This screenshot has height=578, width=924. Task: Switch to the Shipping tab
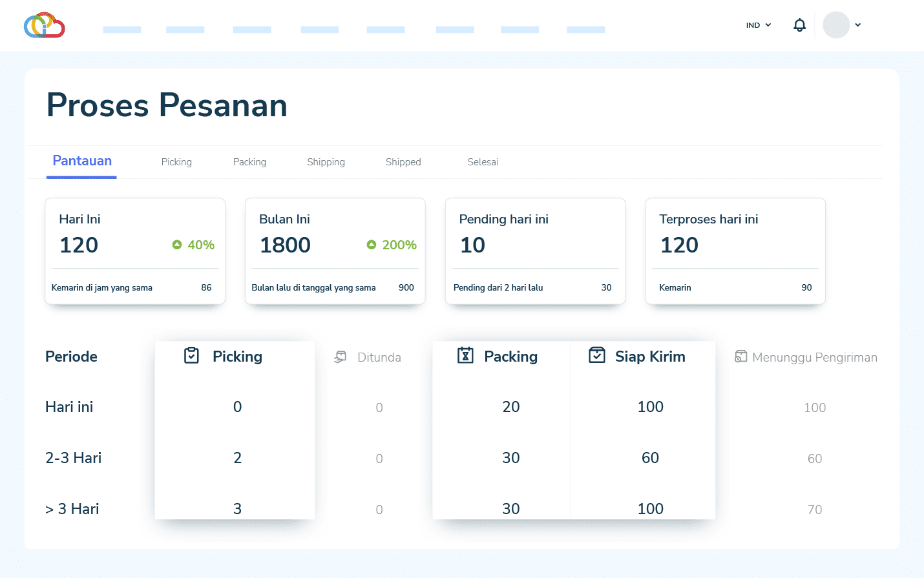point(326,162)
